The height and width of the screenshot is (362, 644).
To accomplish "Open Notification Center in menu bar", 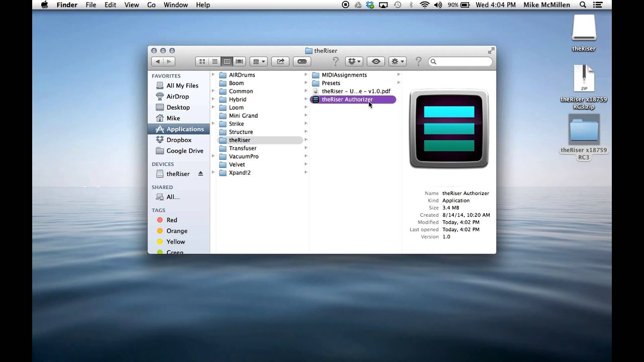I will [x=598, y=5].
